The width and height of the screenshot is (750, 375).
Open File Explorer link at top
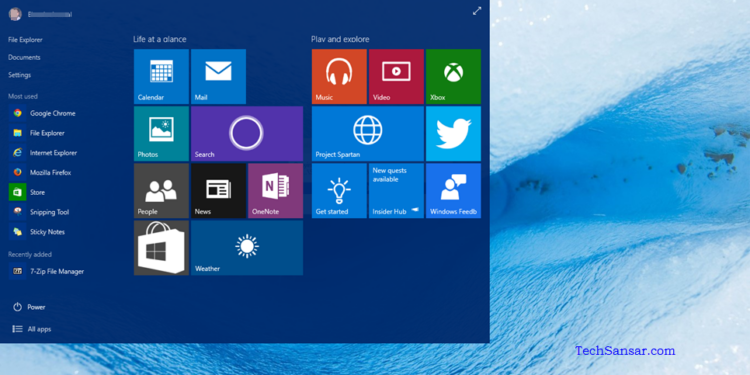pos(25,40)
